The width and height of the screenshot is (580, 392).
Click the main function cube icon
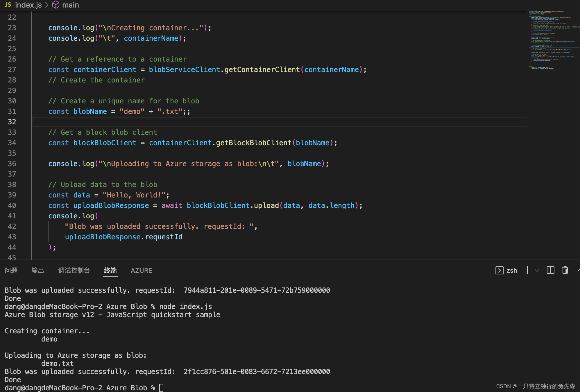[56, 5]
